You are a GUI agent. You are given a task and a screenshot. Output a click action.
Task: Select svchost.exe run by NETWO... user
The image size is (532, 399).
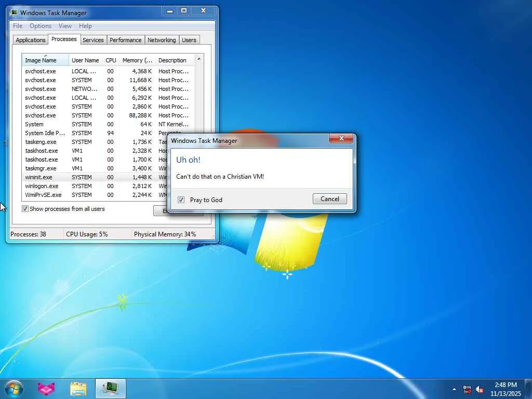pos(109,89)
